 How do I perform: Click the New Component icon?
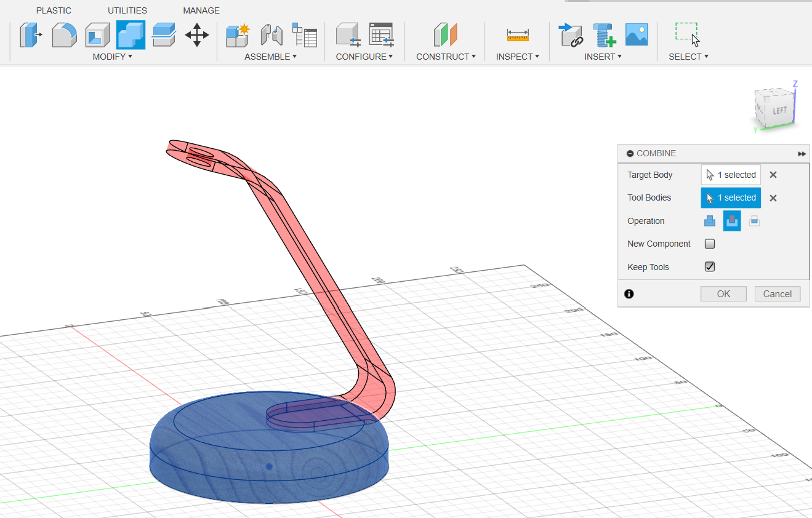coord(238,35)
